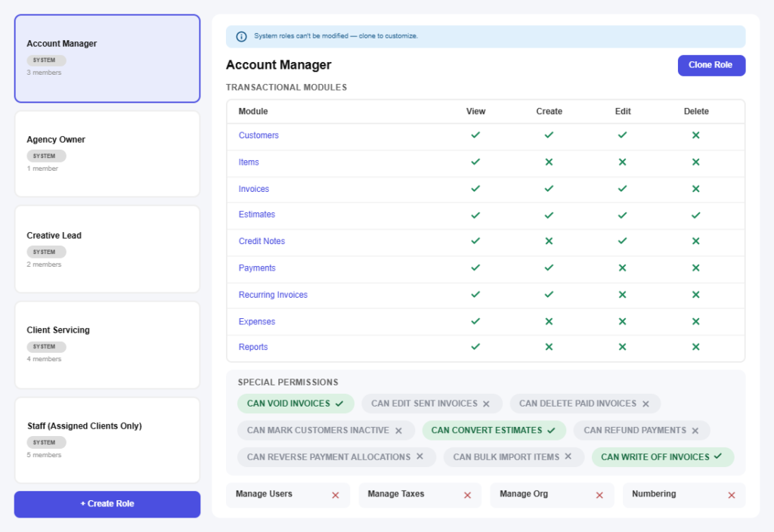Click the Customers View checkmark
Image resolution: width=774 pixels, height=532 pixels.
[475, 135]
